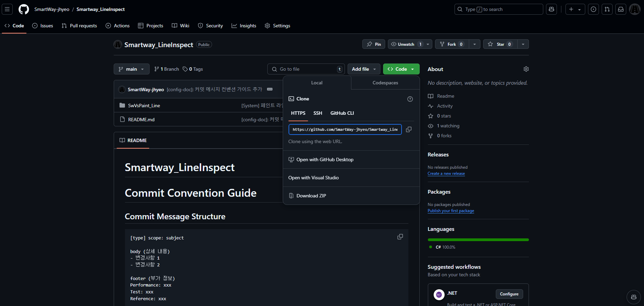Open the Actions tab
644x306 pixels.
(118, 26)
